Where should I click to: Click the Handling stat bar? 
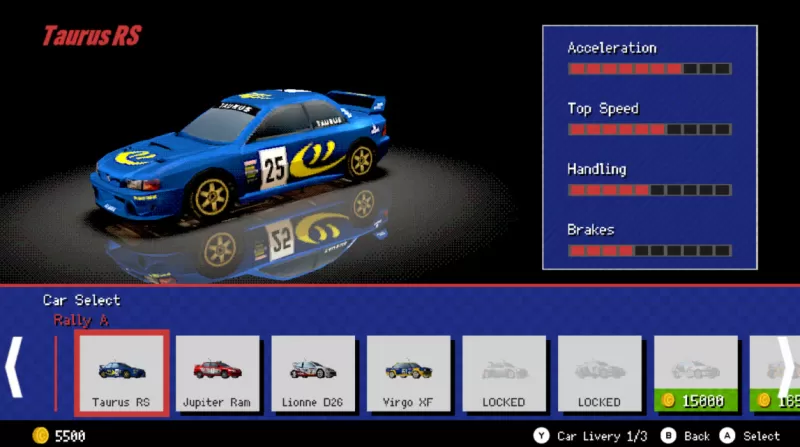pos(649,190)
